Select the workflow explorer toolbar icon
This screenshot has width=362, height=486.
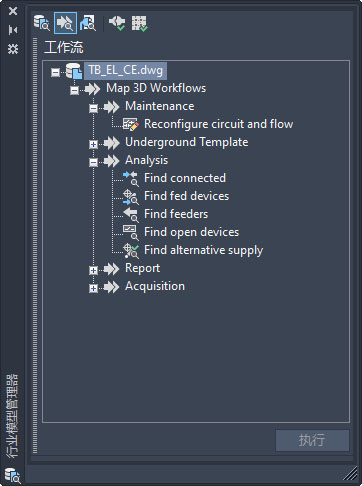point(65,23)
